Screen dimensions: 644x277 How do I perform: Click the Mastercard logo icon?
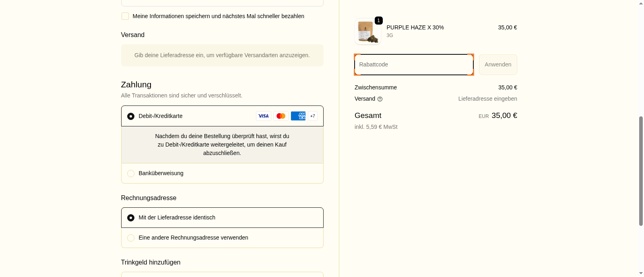pyautogui.click(x=281, y=116)
